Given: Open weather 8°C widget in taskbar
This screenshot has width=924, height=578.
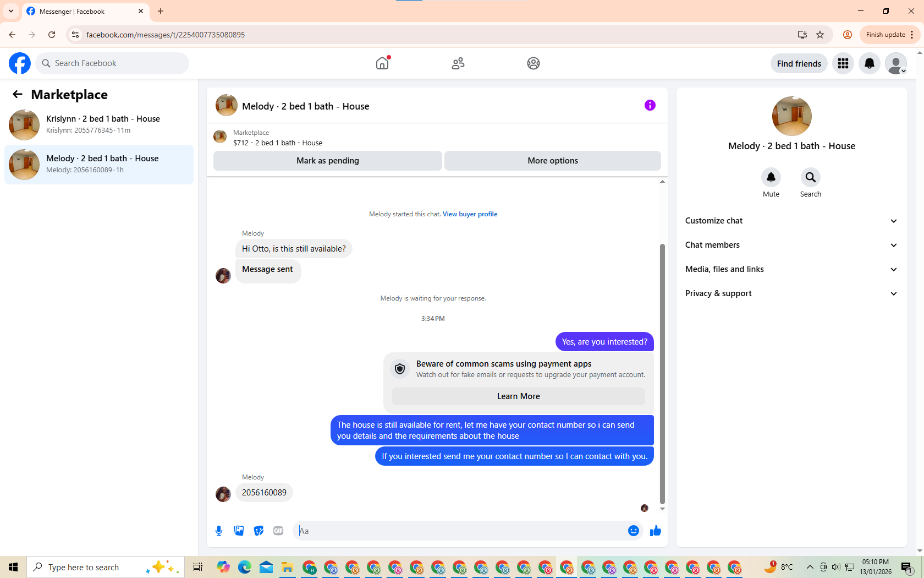Looking at the screenshot, I should (x=778, y=567).
